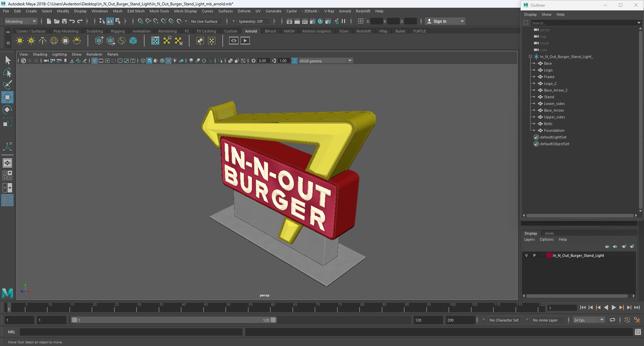
Task: Switch to the Anim layer tab
Action: pos(549,233)
